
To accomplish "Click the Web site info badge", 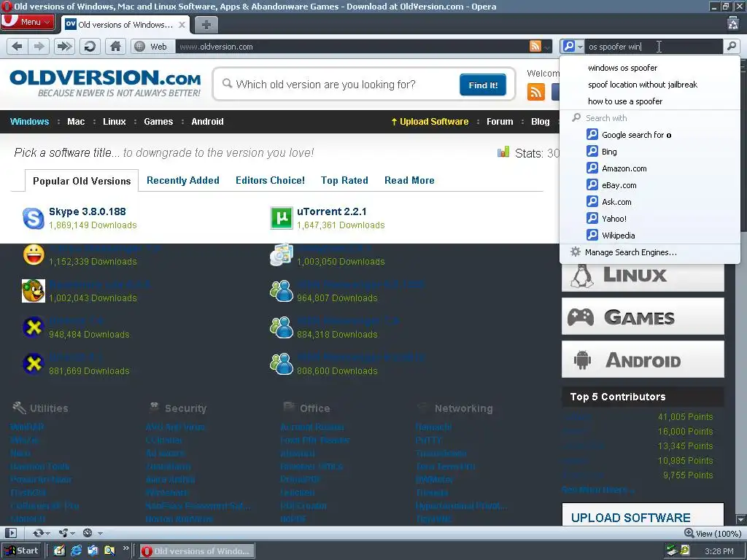I will coord(151,46).
